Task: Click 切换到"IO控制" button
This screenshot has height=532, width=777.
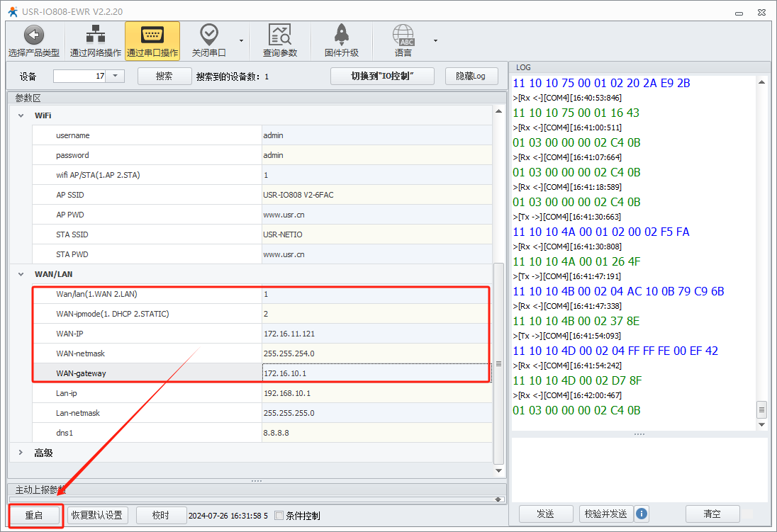Action: 383,76
